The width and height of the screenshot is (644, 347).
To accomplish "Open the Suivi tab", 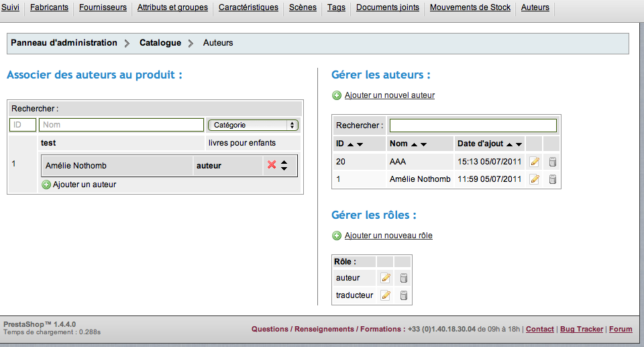I will [x=10, y=7].
